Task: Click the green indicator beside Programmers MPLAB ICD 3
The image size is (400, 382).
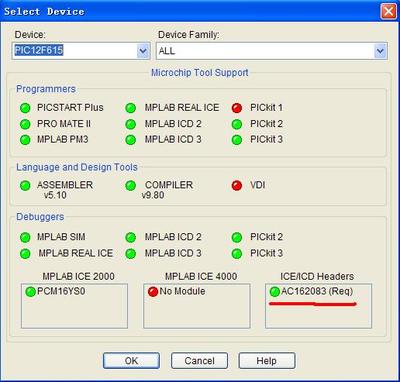Action: 131,140
